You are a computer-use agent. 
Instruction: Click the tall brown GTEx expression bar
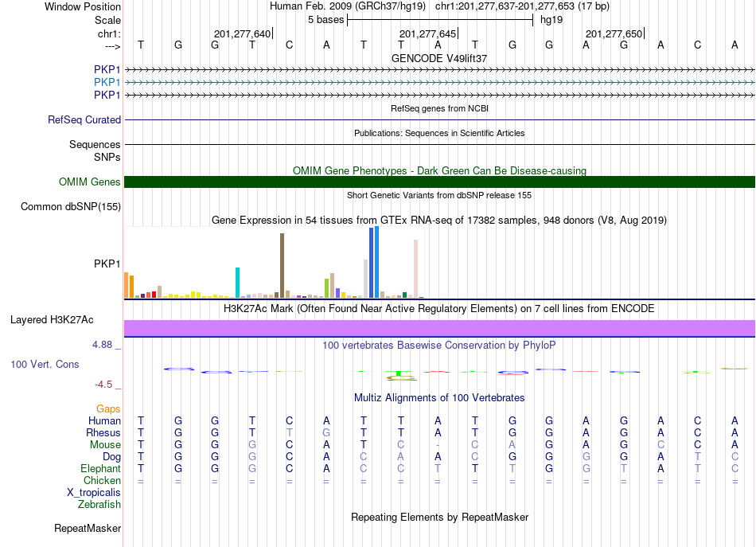coord(282,265)
